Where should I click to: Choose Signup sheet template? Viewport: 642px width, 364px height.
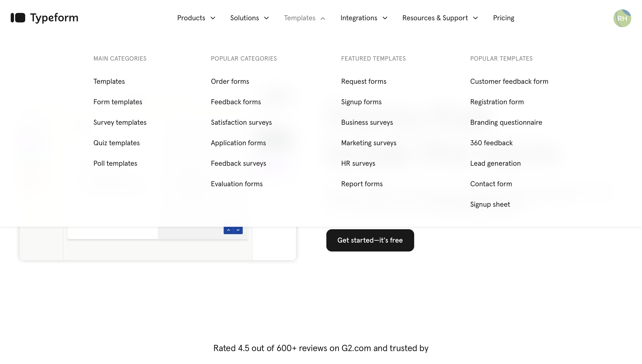(x=490, y=204)
